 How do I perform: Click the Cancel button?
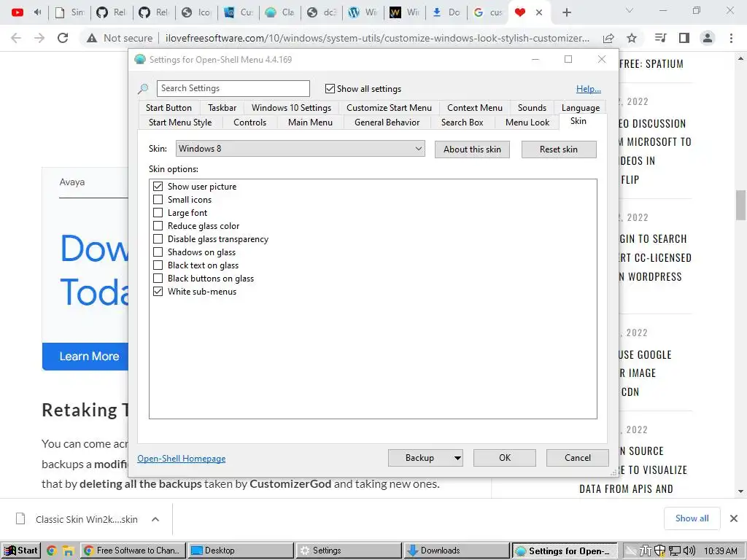pos(578,458)
